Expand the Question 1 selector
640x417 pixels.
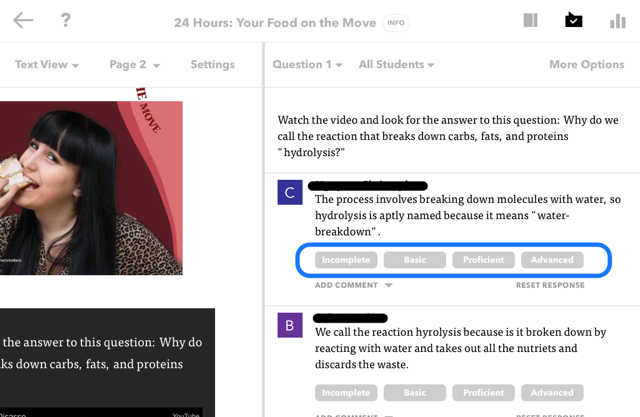(307, 64)
